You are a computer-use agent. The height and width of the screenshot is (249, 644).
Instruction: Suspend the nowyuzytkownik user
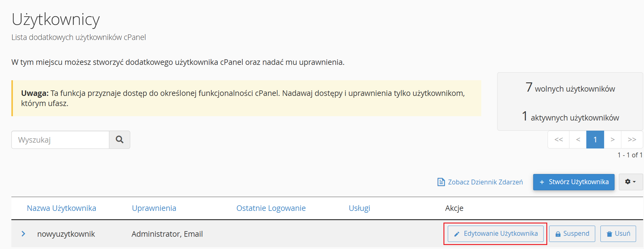572,234
